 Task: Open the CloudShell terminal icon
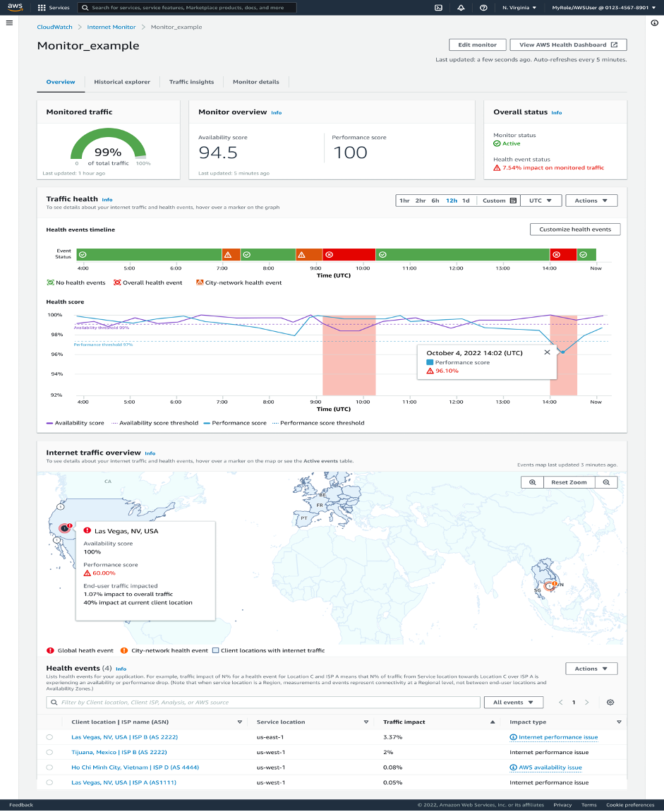point(439,8)
